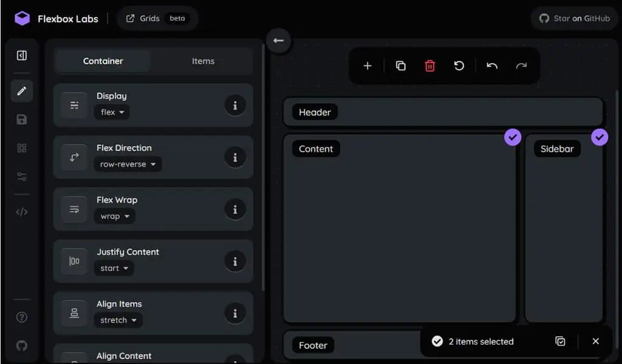Add a new item with plus icon

[x=367, y=66]
